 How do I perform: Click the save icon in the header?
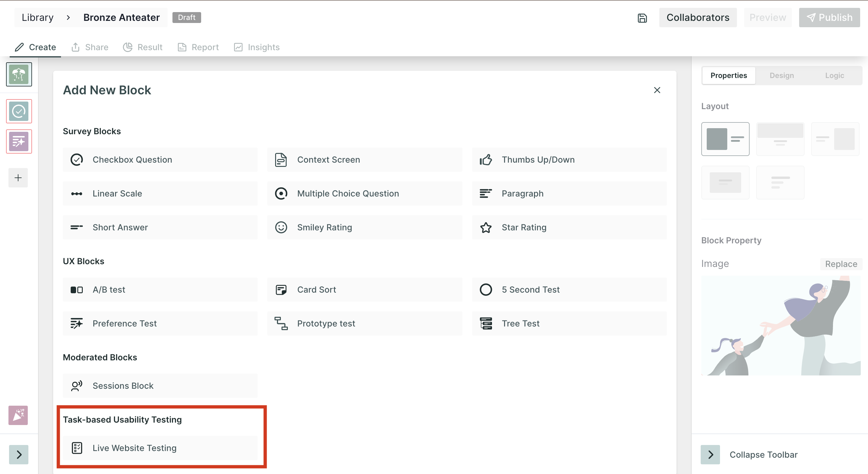642,18
